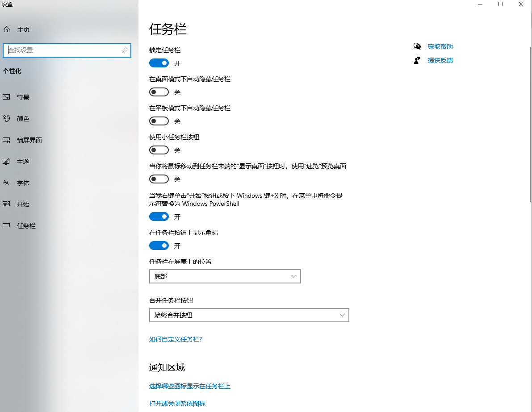The width and height of the screenshot is (532, 412).
Task: Click the 主题 brush icon in sidebar
Action: (6, 162)
